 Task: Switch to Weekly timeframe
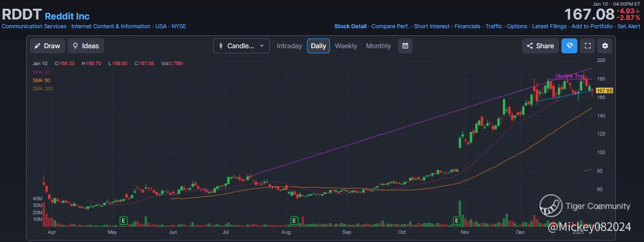click(346, 46)
